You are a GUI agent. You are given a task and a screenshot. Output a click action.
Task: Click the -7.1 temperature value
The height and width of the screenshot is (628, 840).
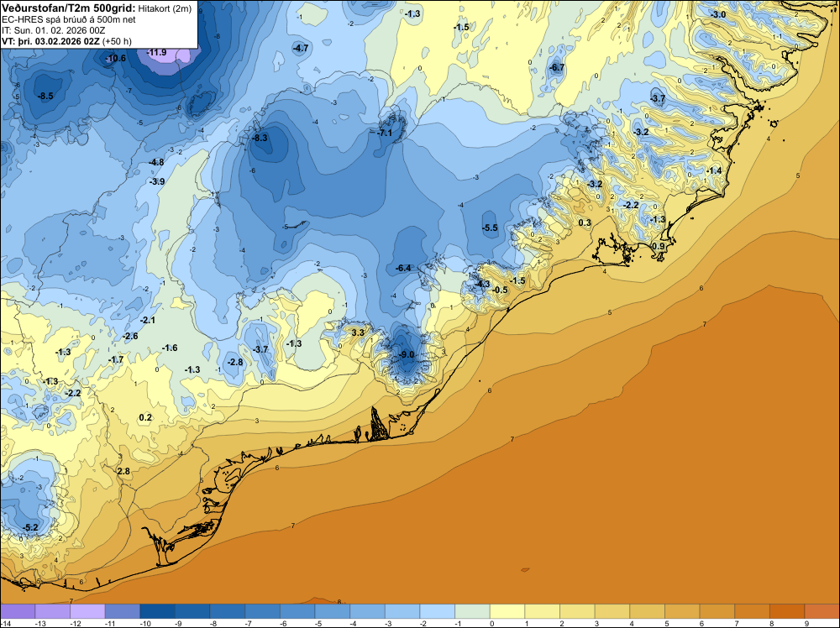coord(384,133)
